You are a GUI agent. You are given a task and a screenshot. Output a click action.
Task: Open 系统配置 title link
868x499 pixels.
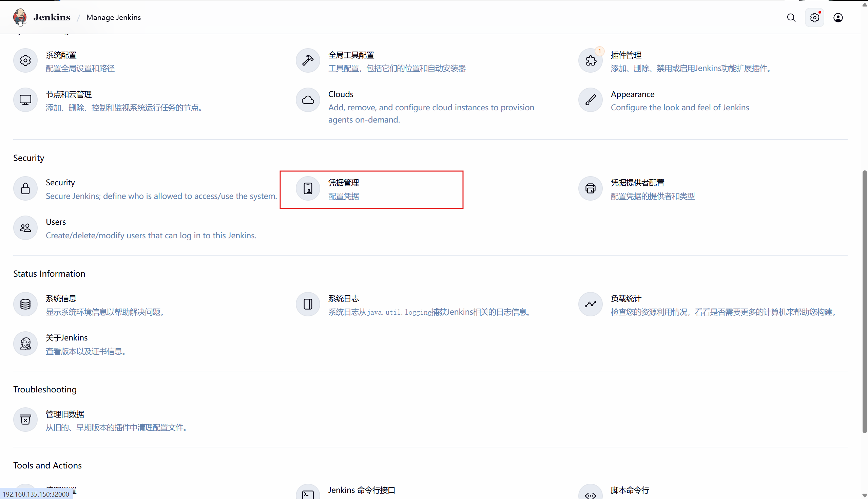point(61,55)
